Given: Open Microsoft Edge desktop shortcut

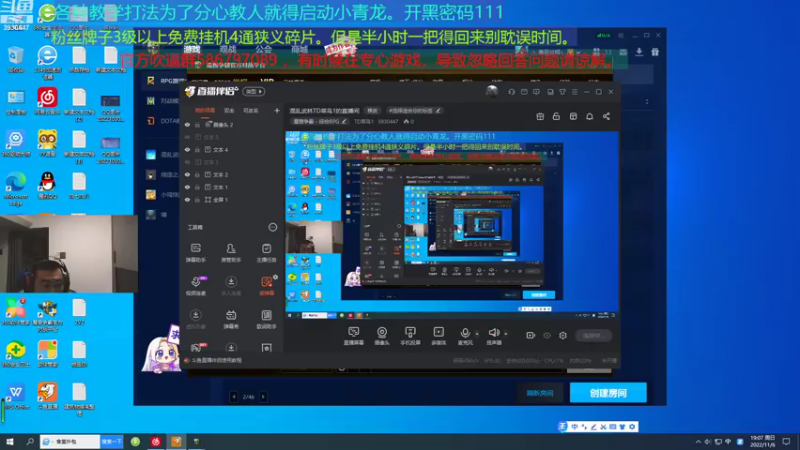Looking at the screenshot, I should [x=16, y=187].
